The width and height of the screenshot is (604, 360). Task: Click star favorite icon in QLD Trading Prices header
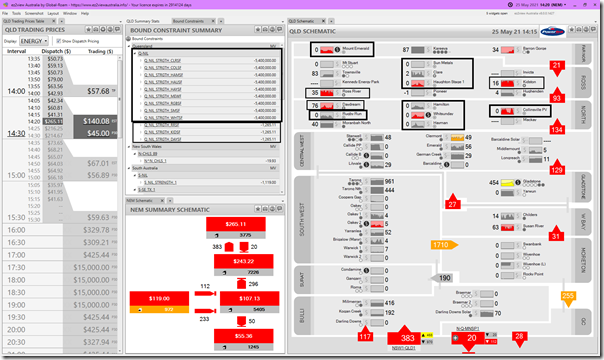[89, 30]
